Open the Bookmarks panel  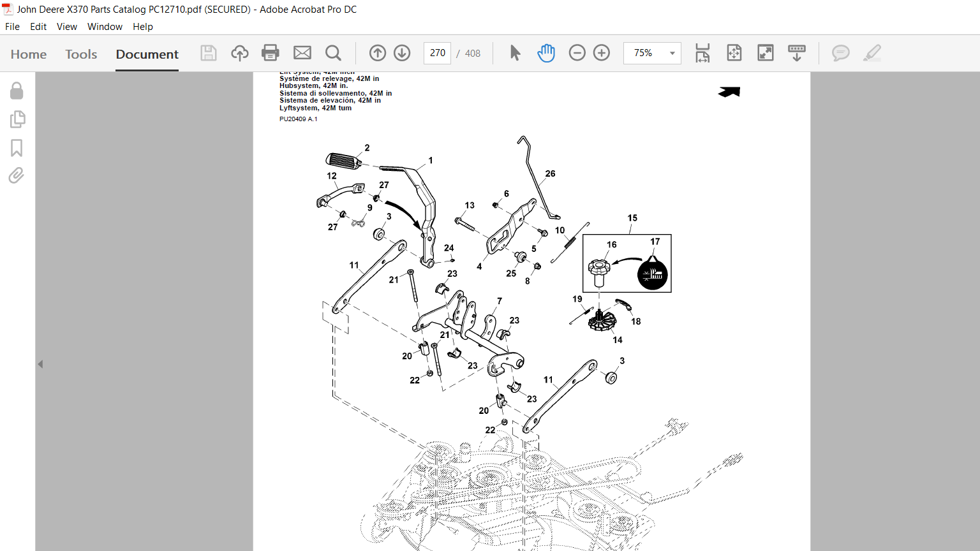click(17, 148)
